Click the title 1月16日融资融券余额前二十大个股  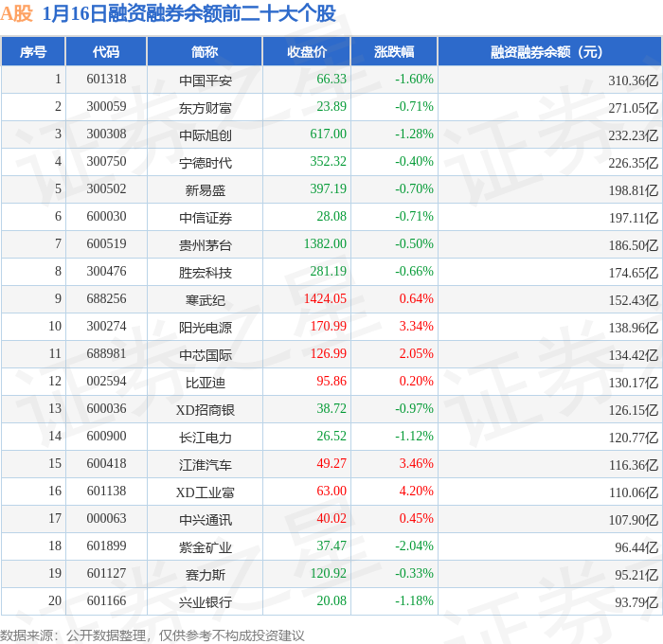(189, 13)
